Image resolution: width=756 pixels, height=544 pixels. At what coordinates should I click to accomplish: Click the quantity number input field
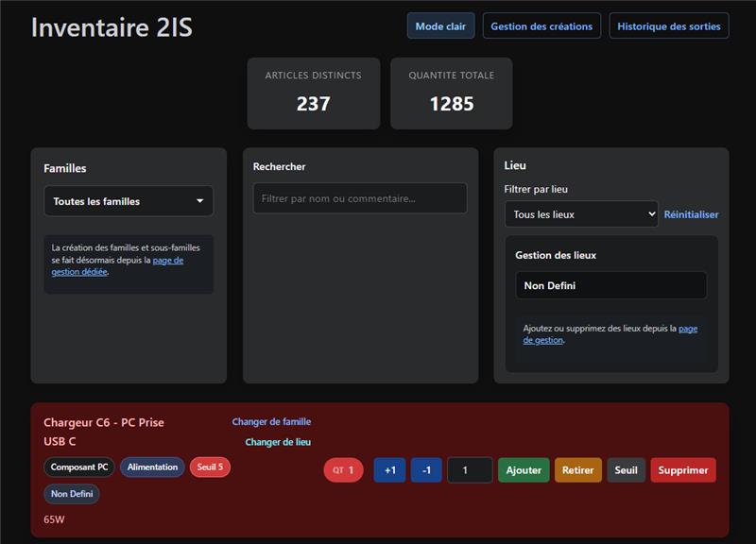(469, 470)
